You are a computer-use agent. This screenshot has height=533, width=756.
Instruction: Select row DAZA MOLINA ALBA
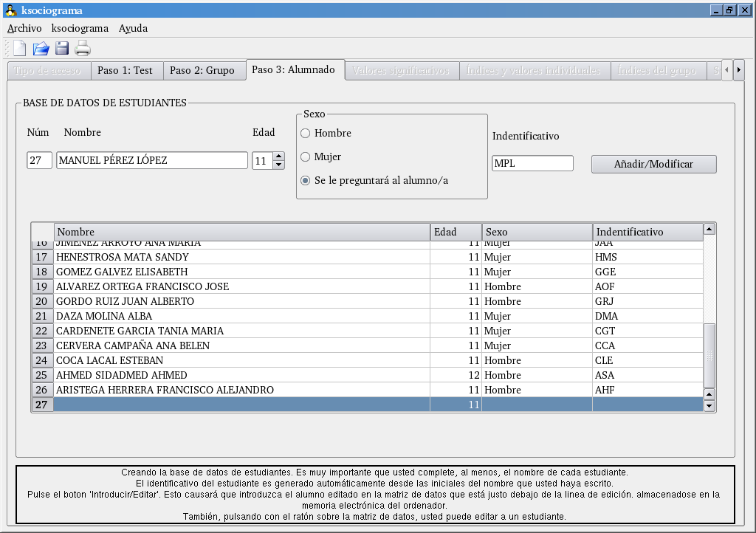pos(368,316)
